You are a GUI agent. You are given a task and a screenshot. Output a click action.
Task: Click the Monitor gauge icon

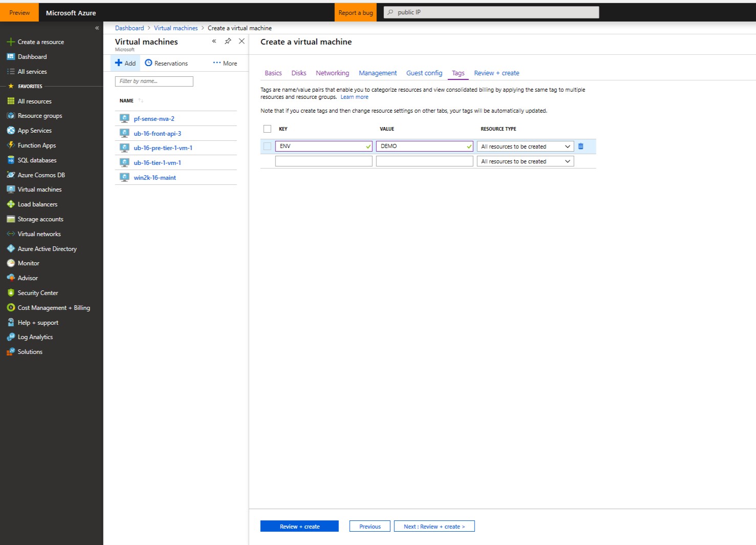11,263
